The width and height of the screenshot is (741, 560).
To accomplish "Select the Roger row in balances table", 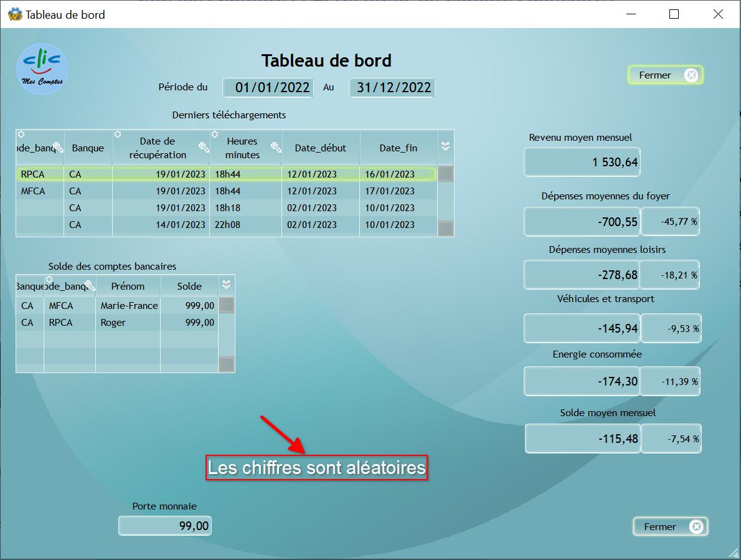I will coord(117,322).
